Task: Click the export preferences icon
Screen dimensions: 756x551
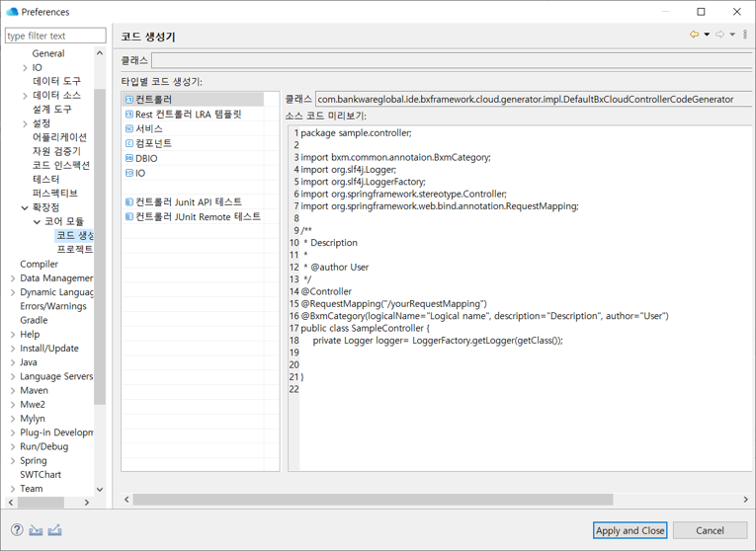Action: click(55, 530)
